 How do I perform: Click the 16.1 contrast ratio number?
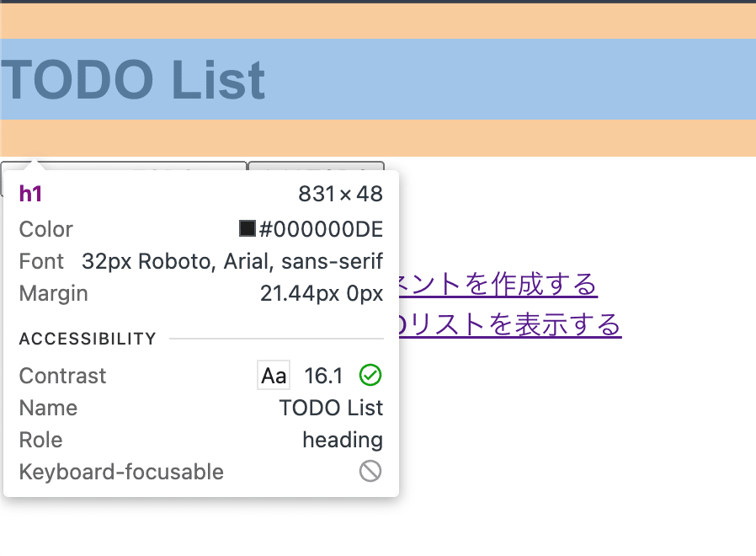click(x=323, y=376)
